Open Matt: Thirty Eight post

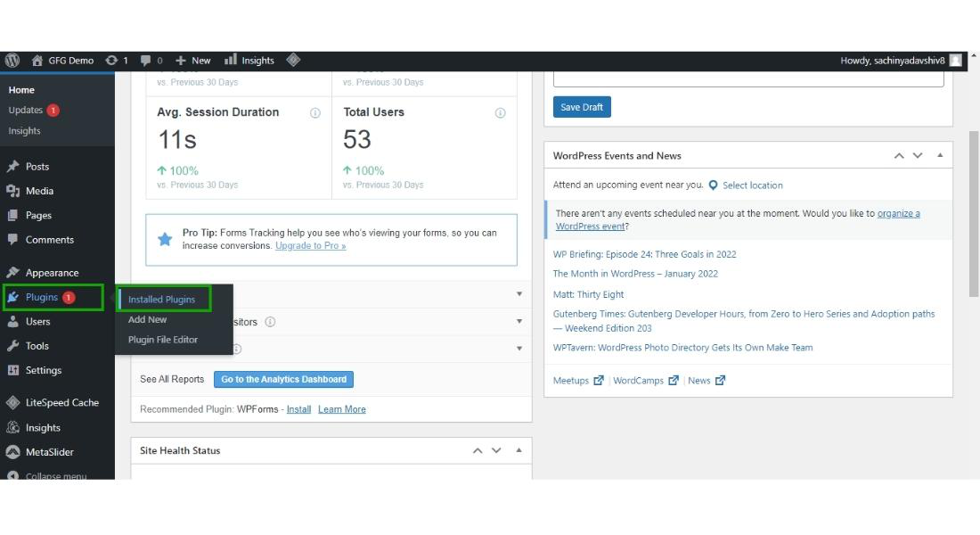click(x=588, y=294)
